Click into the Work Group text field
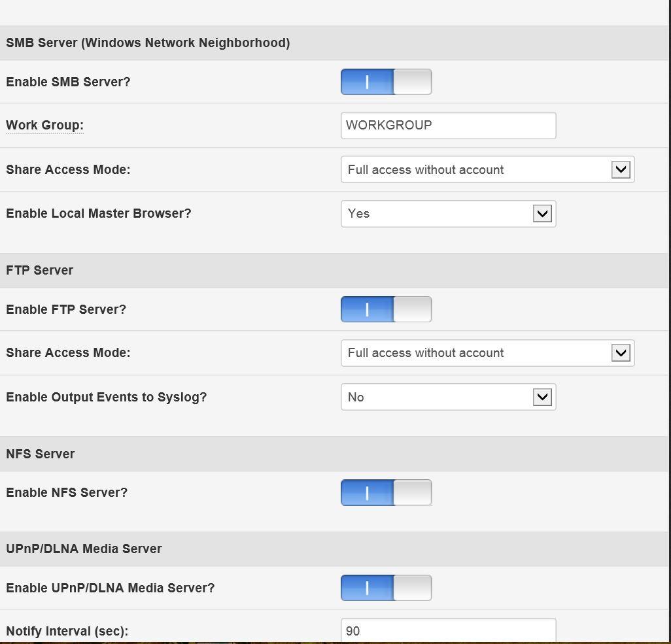The image size is (671, 644). click(x=448, y=126)
